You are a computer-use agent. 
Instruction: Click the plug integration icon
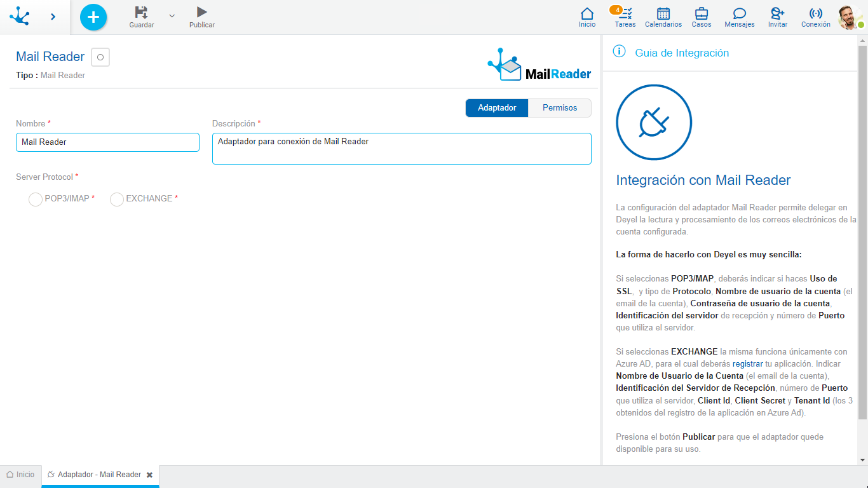(654, 122)
